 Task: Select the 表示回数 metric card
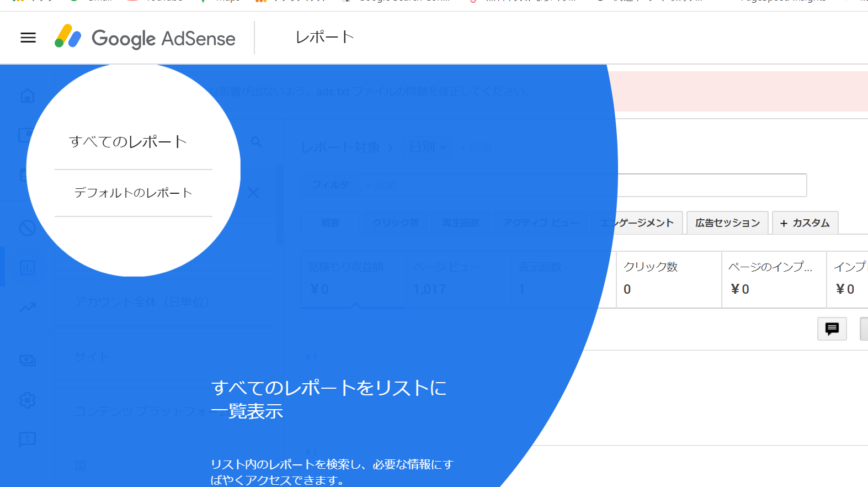(x=563, y=279)
